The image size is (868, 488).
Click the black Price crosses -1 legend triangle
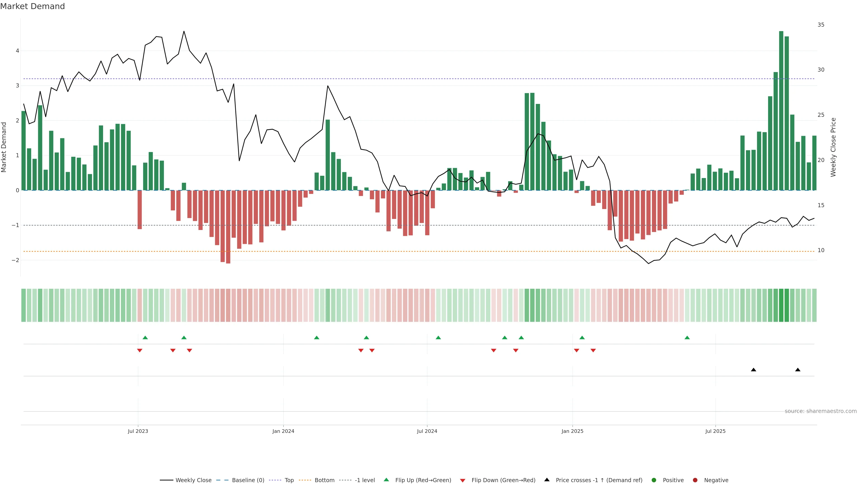[x=547, y=480]
